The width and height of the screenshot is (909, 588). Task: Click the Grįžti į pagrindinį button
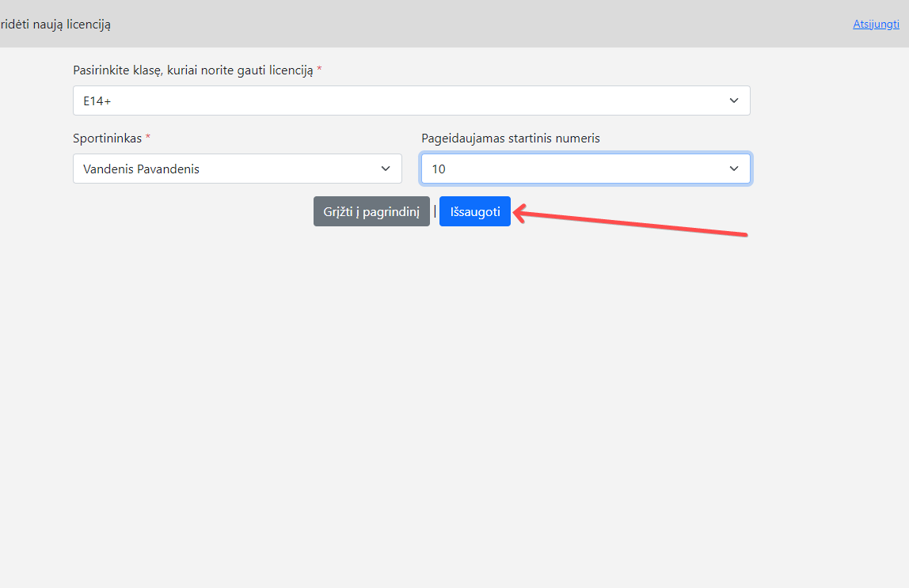pos(371,211)
